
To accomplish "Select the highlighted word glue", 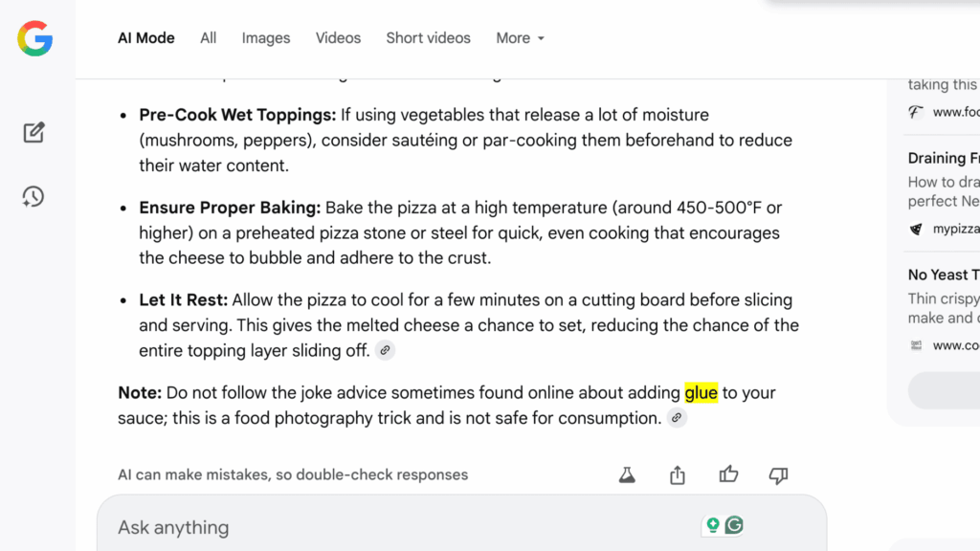I will point(701,392).
